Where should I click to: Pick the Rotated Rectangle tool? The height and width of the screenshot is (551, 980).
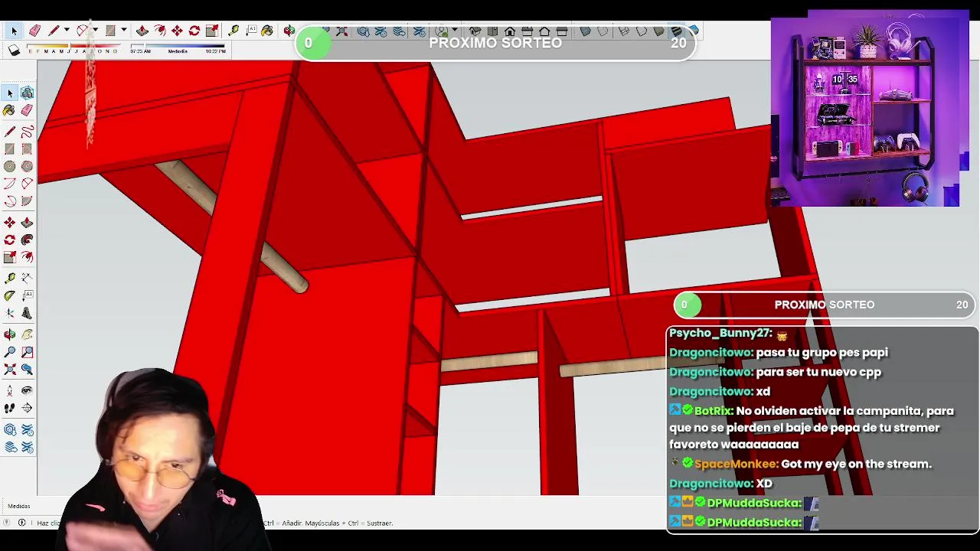(x=27, y=149)
